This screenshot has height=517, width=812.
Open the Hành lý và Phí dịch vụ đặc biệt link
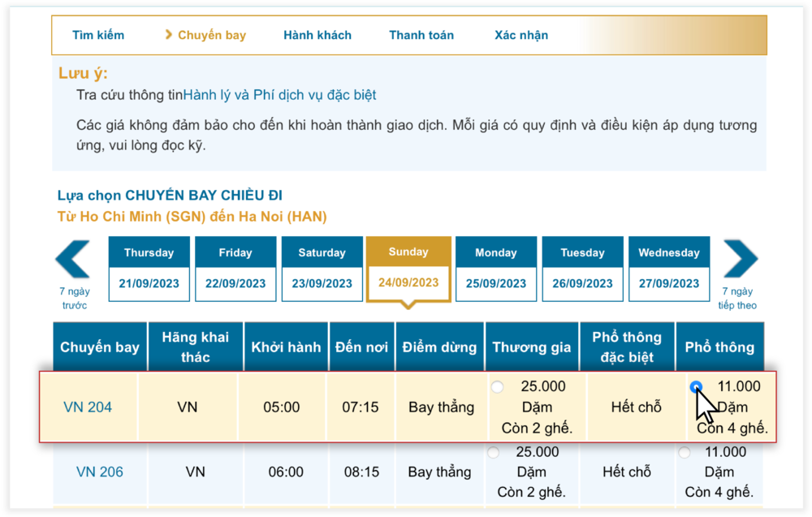[x=283, y=95]
